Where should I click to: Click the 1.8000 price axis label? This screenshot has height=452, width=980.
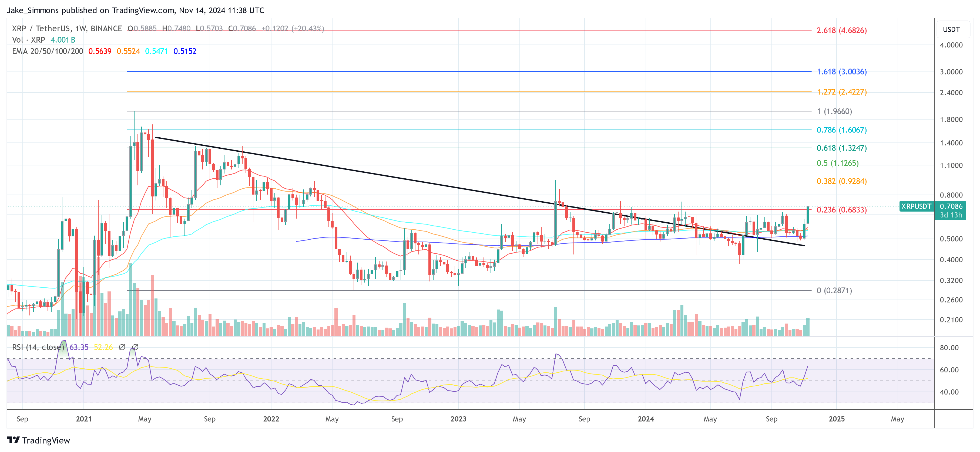pos(951,119)
